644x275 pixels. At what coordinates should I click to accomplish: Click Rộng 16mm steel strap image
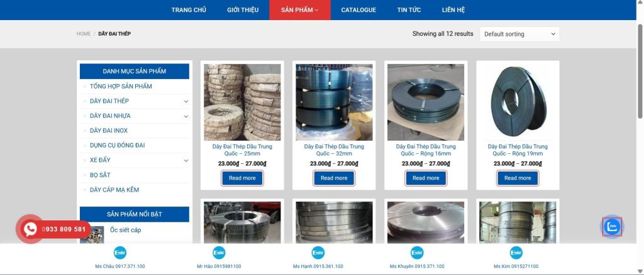(426, 102)
